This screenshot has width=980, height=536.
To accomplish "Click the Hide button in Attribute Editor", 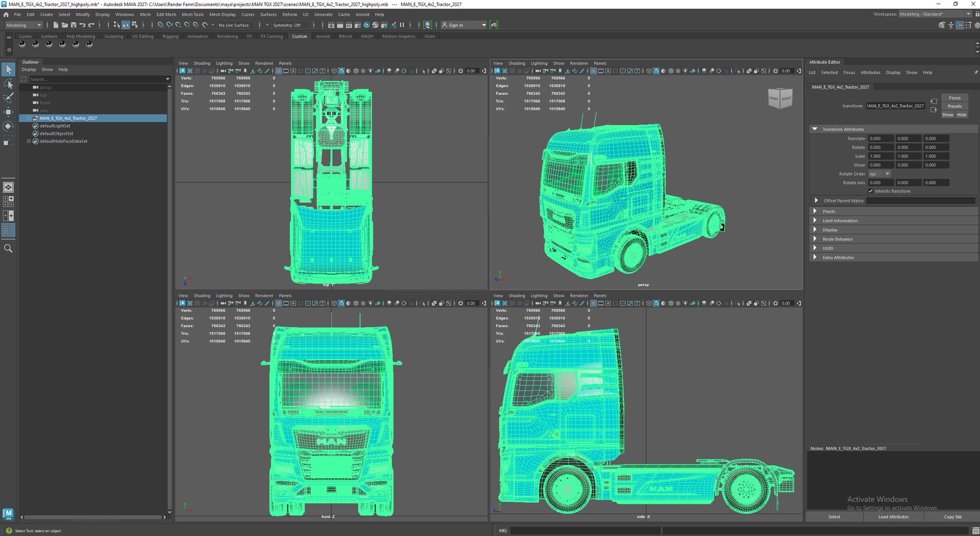I will pos(962,115).
